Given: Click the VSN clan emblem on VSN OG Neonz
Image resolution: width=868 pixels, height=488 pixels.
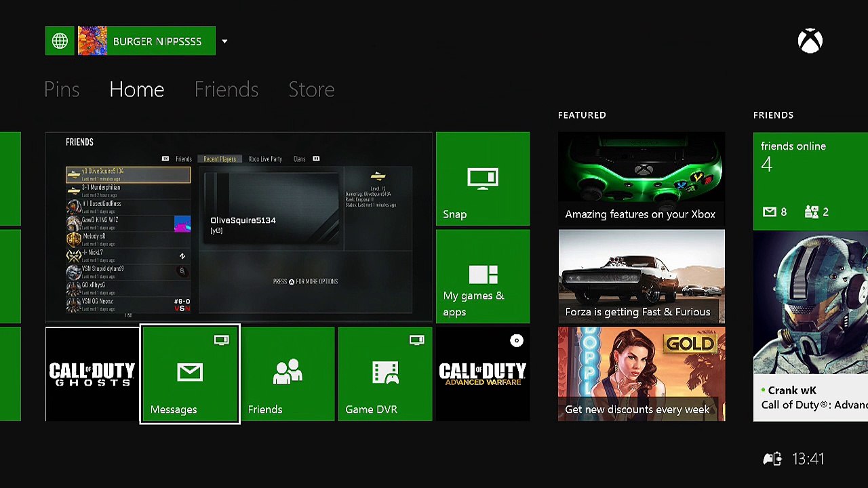Looking at the screenshot, I should pyautogui.click(x=182, y=305).
